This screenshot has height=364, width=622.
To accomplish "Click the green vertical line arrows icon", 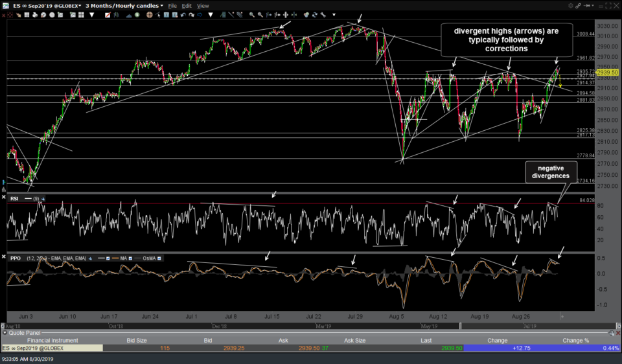I will pyautogui.click(x=294, y=15).
